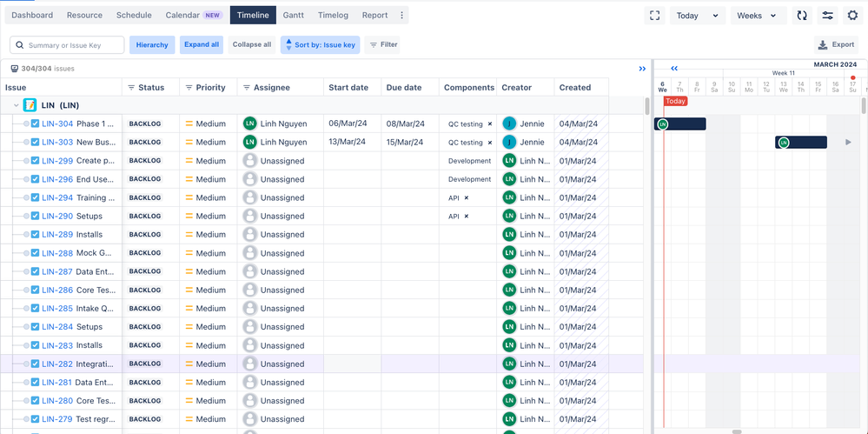Remove QC testing component on LIN-303 row
This screenshot has width=868, height=434.
490,143
